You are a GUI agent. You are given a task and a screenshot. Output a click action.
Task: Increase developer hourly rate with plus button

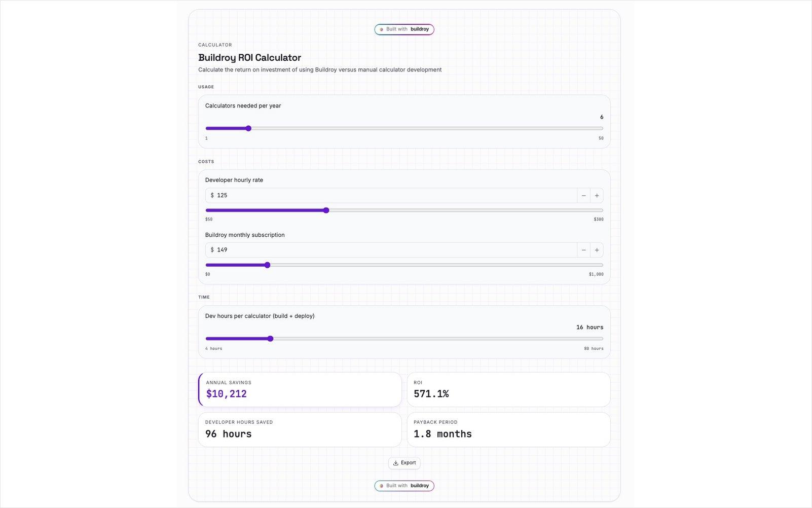click(597, 196)
